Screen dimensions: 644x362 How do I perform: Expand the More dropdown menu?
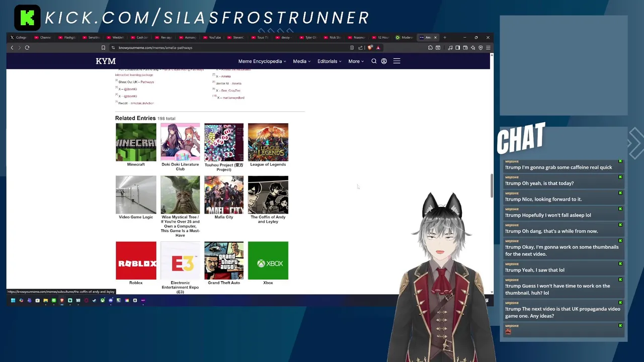click(x=356, y=61)
